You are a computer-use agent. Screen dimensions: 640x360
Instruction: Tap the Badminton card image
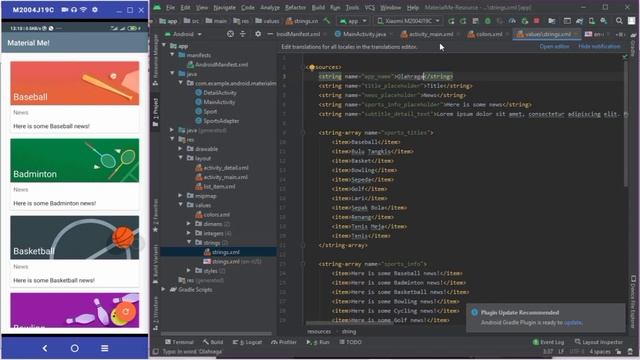(75, 160)
